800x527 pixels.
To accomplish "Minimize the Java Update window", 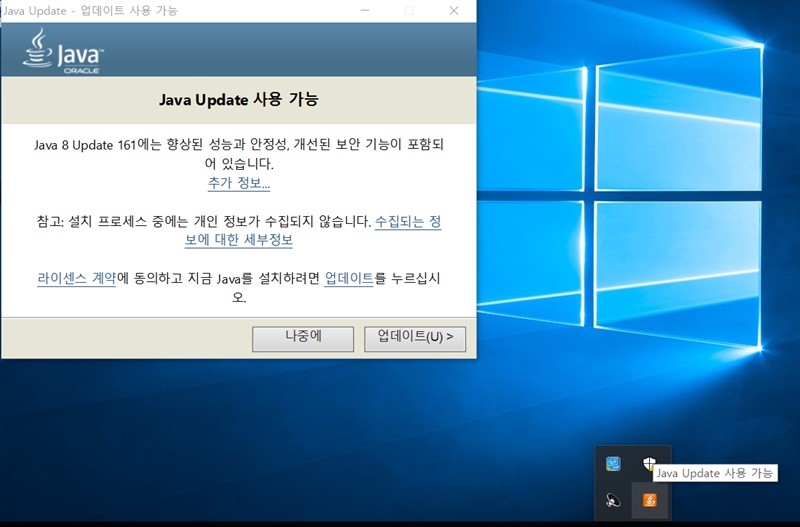I will [364, 11].
